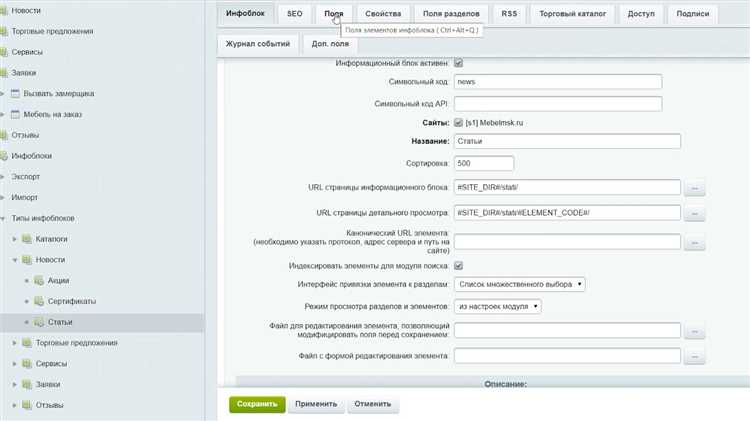Click the Каталоги folder icon
The height and width of the screenshot is (421, 750).
[x=27, y=239]
